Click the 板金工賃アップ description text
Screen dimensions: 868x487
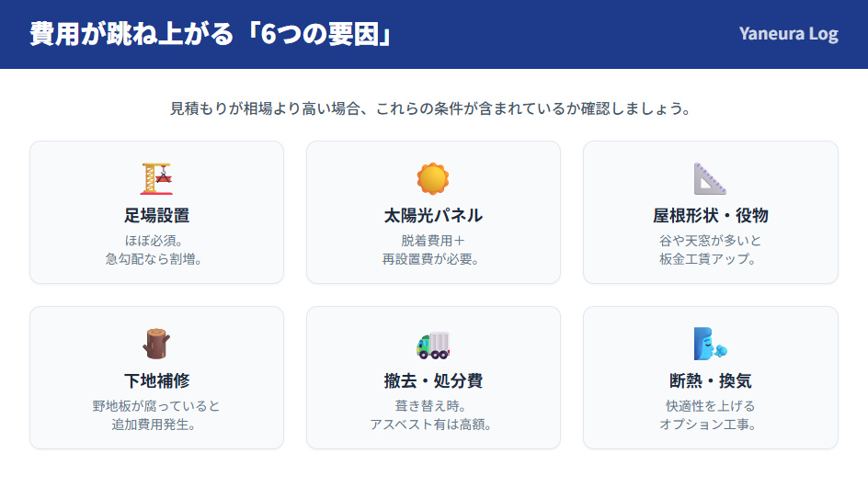coord(710,259)
